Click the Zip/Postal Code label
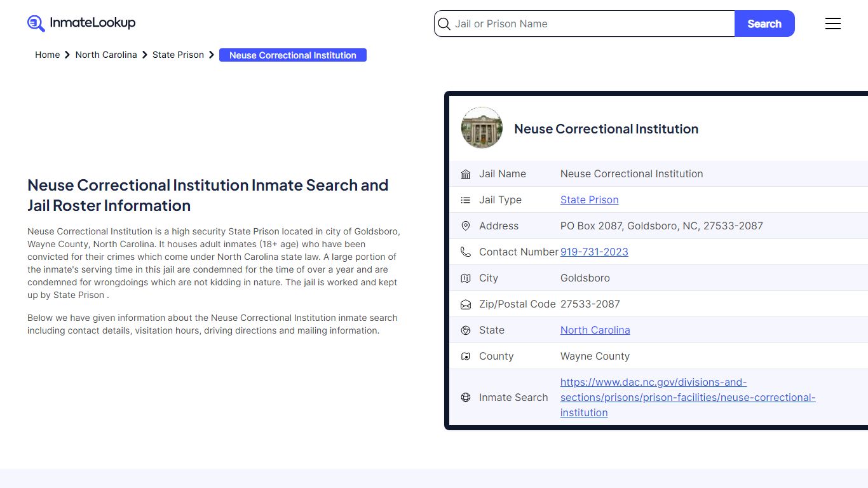The height and width of the screenshot is (488, 868). coord(517,304)
